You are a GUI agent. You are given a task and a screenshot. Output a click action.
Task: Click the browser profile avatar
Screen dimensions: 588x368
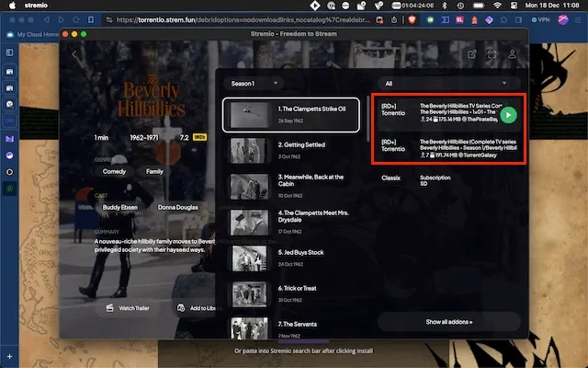point(563,20)
